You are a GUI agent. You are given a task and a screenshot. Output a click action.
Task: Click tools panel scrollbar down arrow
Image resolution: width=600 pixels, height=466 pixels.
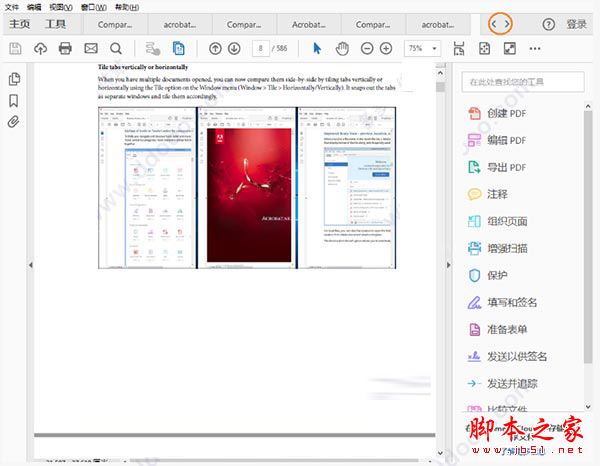(x=588, y=407)
